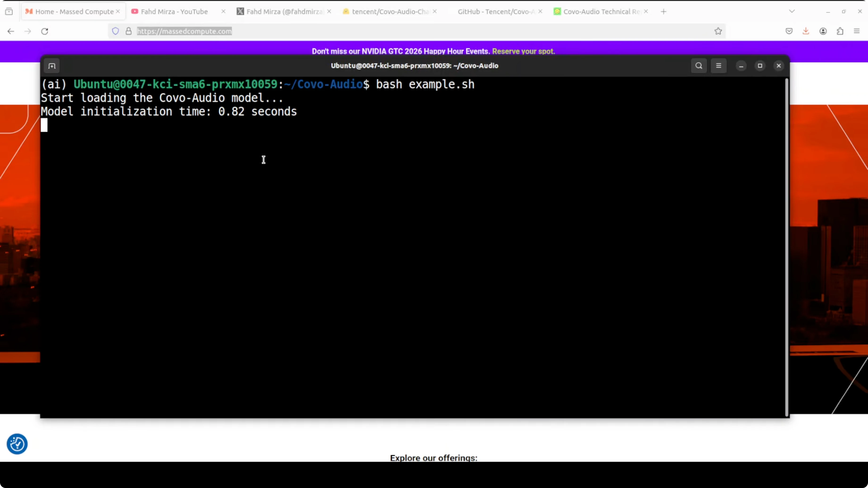Viewport: 868px width, 488px height.
Task: Bookmark this page with the star icon
Action: [718, 31]
